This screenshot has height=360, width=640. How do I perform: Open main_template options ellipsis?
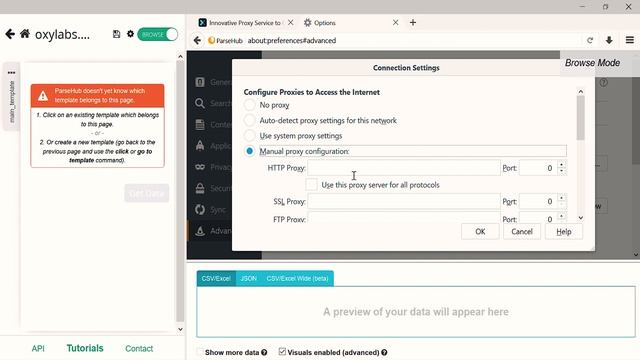(x=11, y=73)
